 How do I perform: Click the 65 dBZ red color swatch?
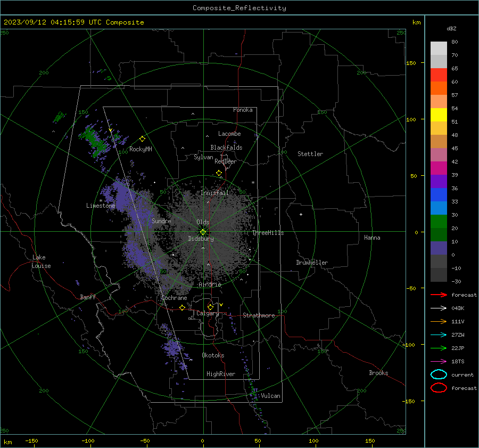(x=439, y=75)
